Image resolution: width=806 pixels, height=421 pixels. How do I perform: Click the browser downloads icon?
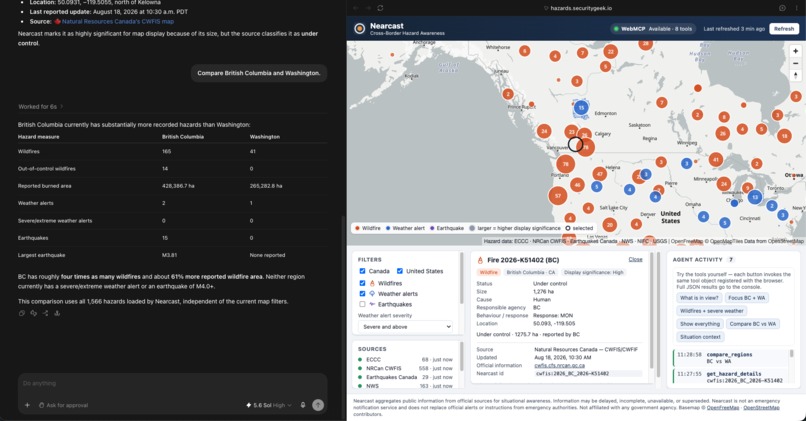(x=782, y=8)
